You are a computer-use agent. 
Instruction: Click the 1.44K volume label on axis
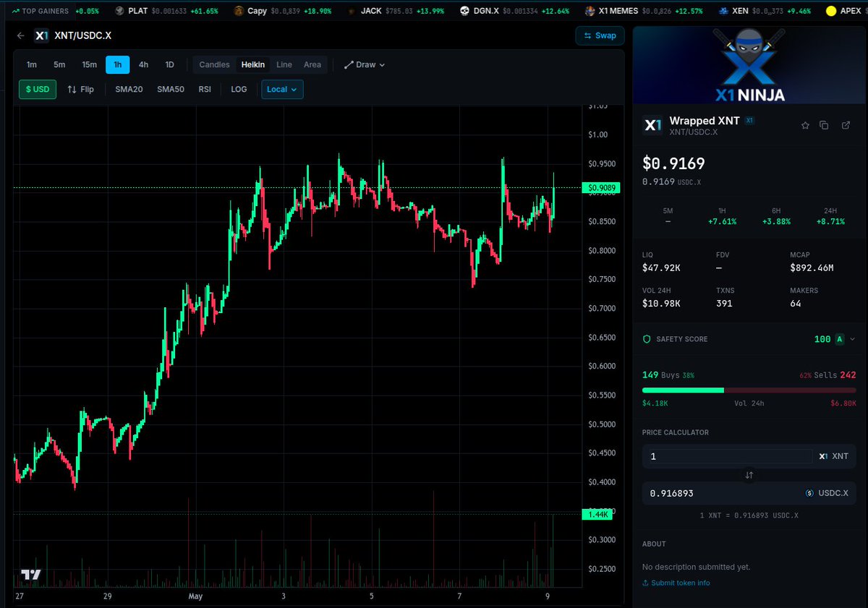(x=597, y=514)
